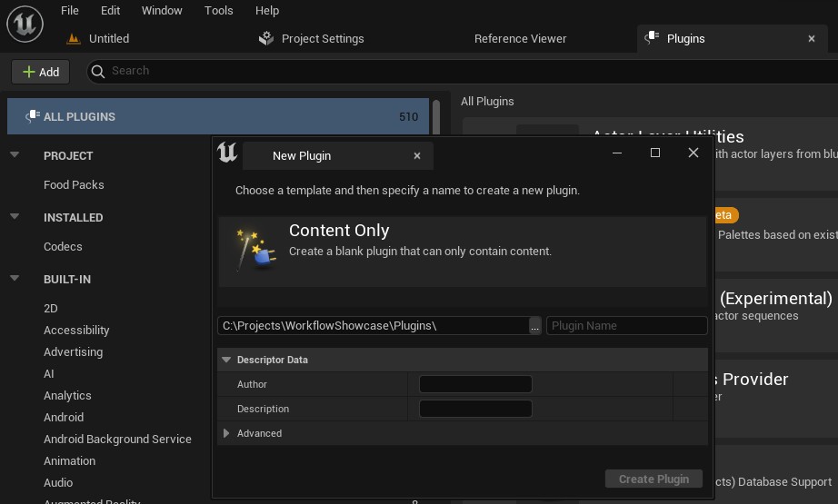This screenshot has width=838, height=504.
Task: Minimize the New Plugin dialog
Action: [x=617, y=153]
